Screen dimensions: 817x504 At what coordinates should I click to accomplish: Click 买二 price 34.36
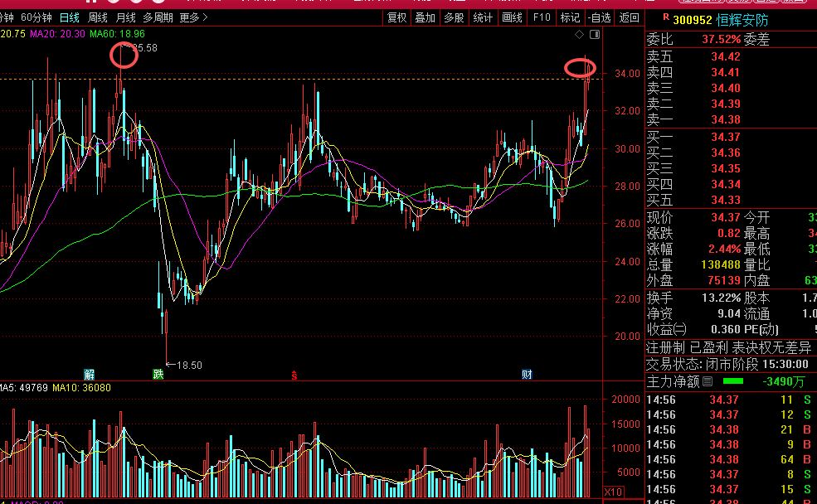(725, 153)
